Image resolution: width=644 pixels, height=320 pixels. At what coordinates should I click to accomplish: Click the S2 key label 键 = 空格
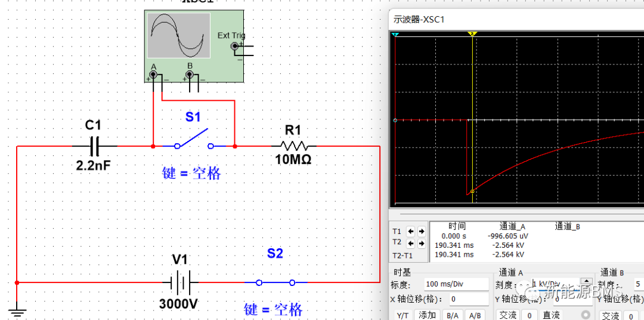click(274, 309)
